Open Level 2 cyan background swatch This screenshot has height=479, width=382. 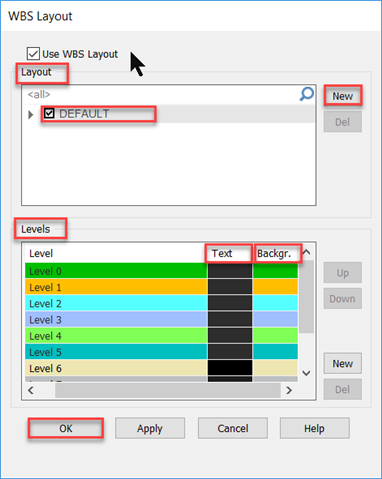275,303
